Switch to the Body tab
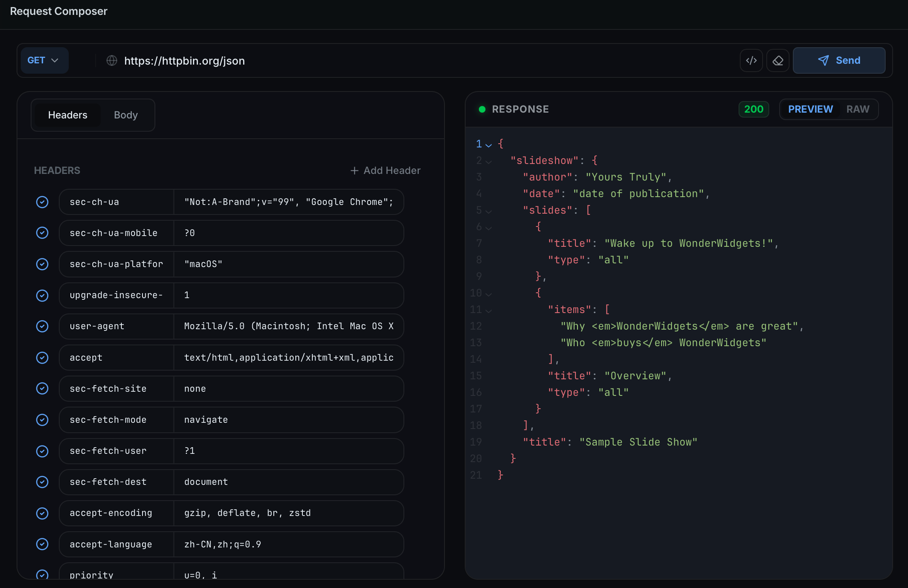The height and width of the screenshot is (588, 908). coord(126,115)
